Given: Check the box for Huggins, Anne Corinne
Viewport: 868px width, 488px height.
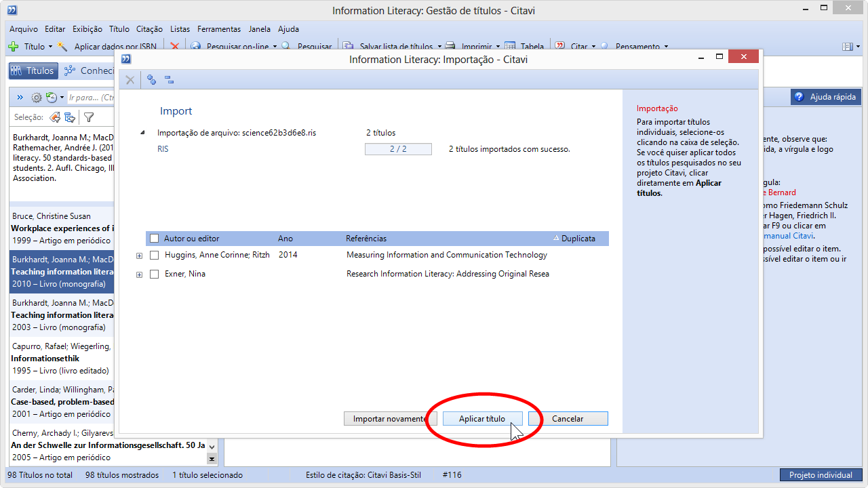Looking at the screenshot, I should tap(155, 255).
